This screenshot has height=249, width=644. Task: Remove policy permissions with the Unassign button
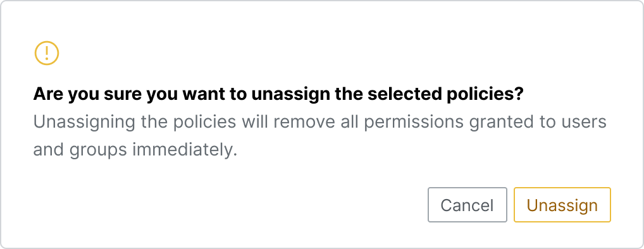[x=562, y=205]
